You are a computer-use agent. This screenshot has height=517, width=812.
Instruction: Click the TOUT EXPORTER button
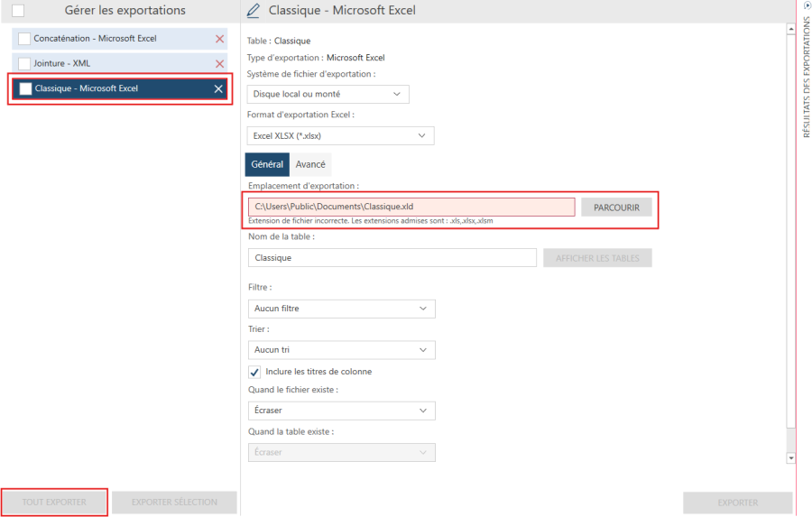click(x=55, y=503)
